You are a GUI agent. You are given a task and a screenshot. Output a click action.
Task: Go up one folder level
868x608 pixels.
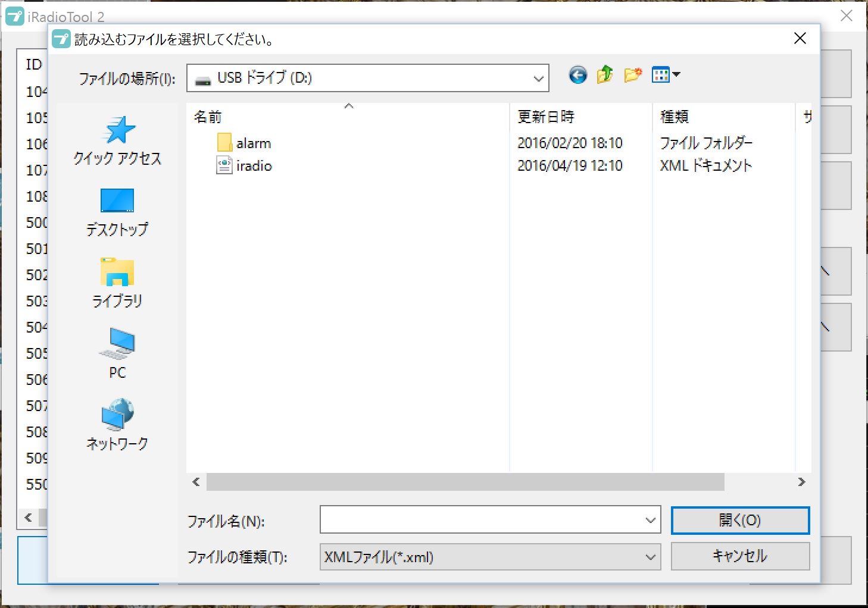click(605, 75)
